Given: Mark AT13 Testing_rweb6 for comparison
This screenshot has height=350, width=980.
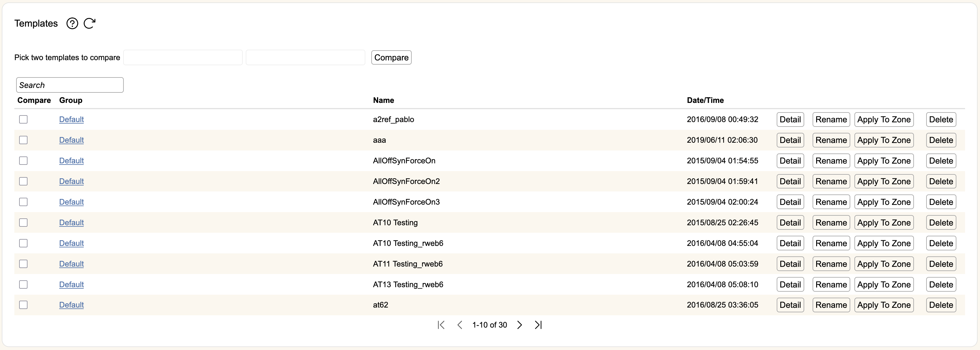Looking at the screenshot, I should (24, 284).
